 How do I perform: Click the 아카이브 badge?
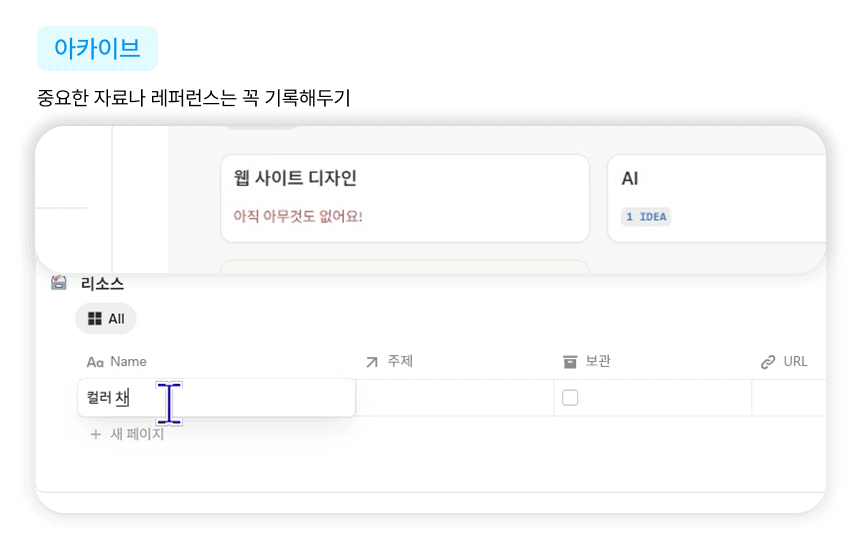[x=97, y=48]
